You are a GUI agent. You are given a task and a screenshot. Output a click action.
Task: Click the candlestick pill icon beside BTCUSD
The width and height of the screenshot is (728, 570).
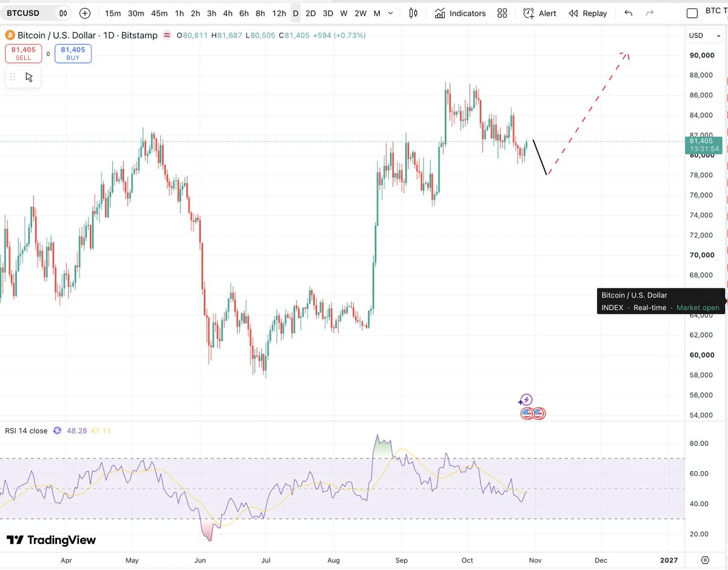pos(62,13)
